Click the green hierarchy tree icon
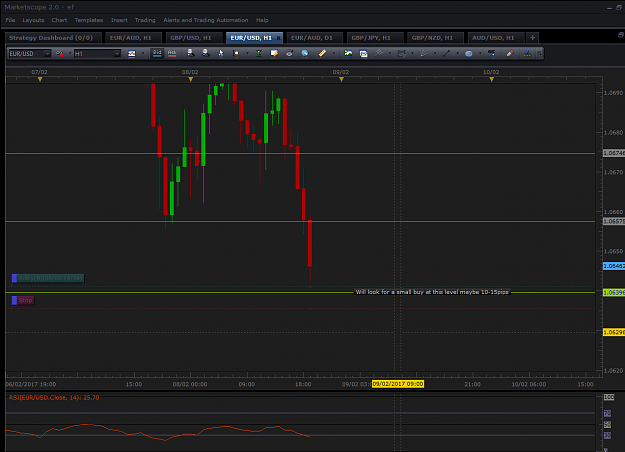 (x=527, y=53)
